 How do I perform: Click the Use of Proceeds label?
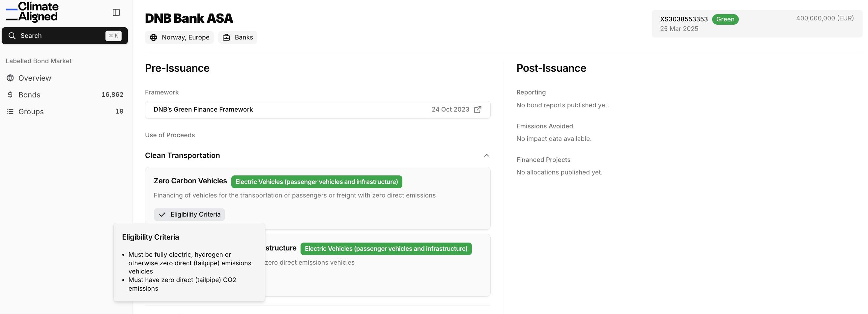pos(170,135)
